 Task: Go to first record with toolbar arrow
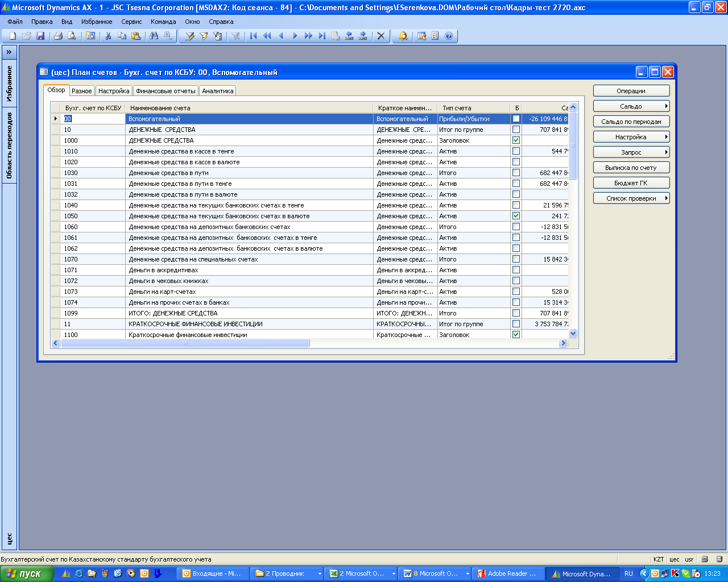click(254, 36)
